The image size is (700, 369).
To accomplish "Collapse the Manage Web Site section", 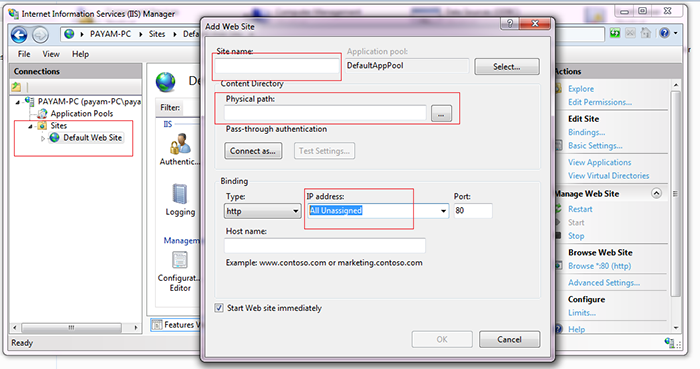I will [x=656, y=193].
